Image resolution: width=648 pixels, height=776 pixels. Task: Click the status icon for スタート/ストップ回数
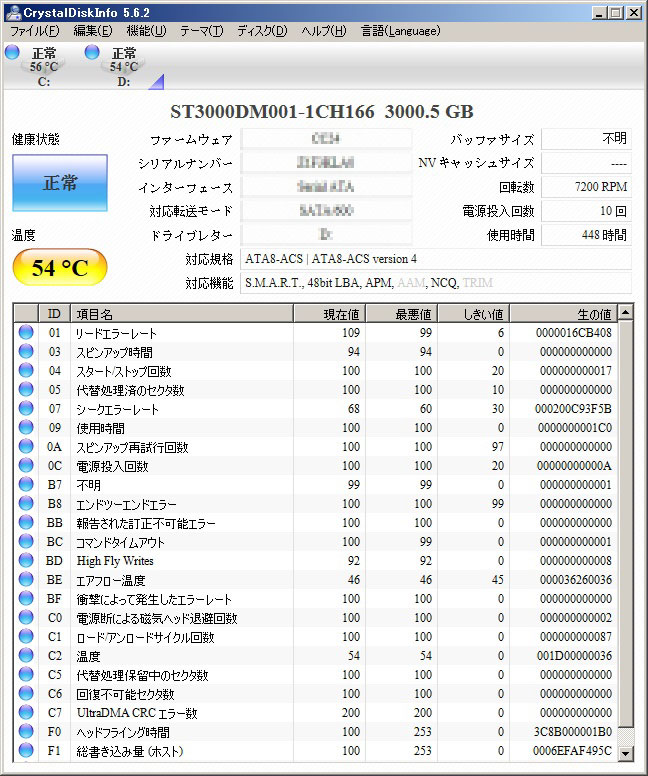[26, 370]
